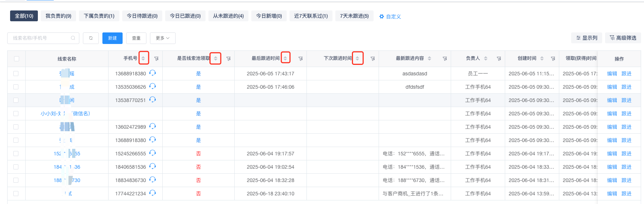Toggle the select-all checkbox in table header
The image size is (644, 204).
pyautogui.click(x=17, y=59)
